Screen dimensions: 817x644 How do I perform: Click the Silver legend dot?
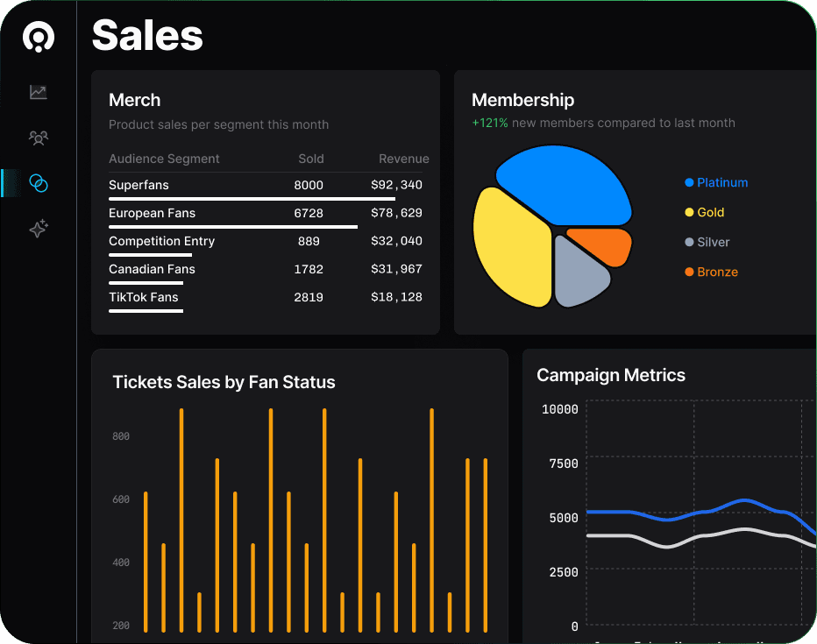coord(689,242)
